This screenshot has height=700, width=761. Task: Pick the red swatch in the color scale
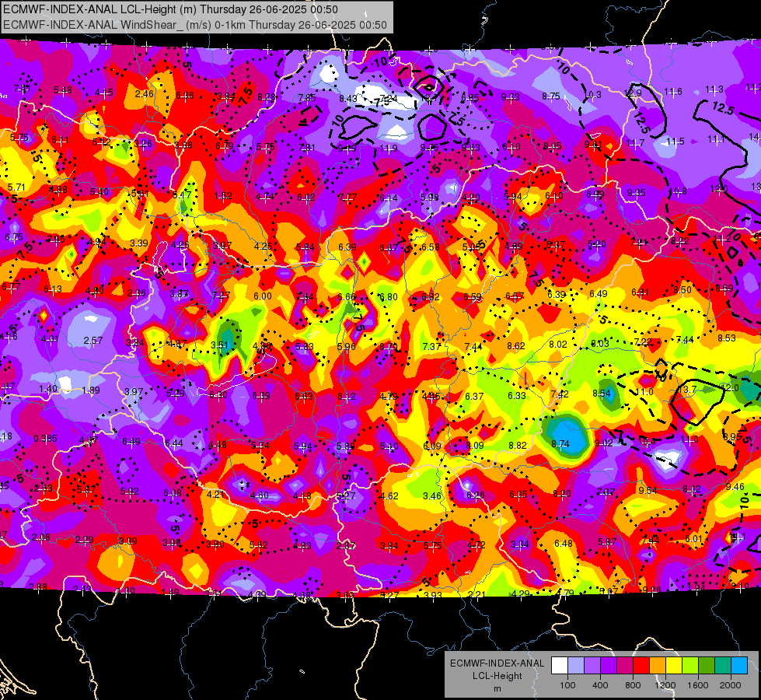641,666
